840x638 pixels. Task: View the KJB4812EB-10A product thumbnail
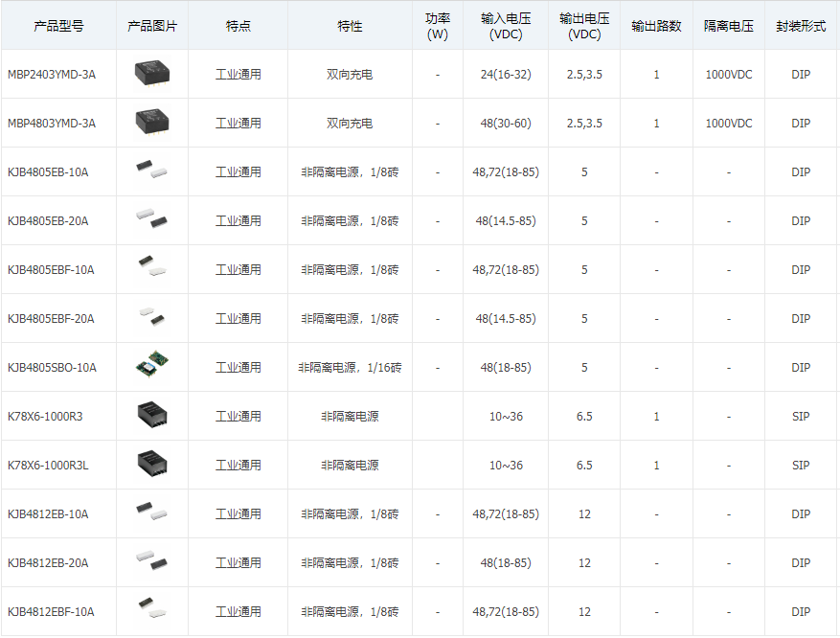point(152,511)
